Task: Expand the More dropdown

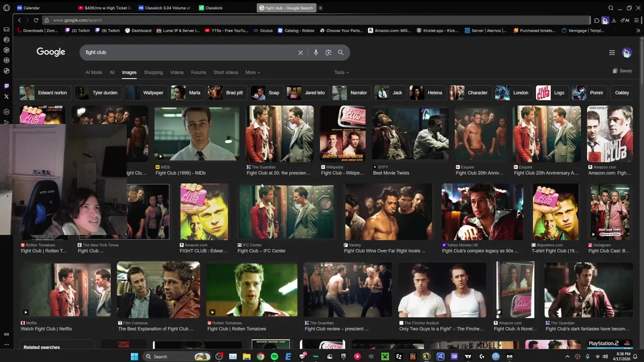Action: click(x=253, y=72)
